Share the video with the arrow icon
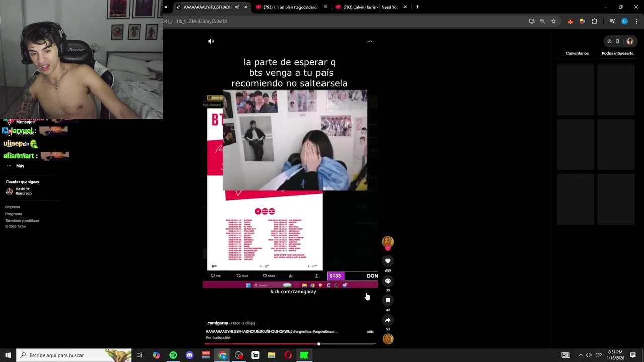The width and height of the screenshot is (644, 362). (388, 320)
